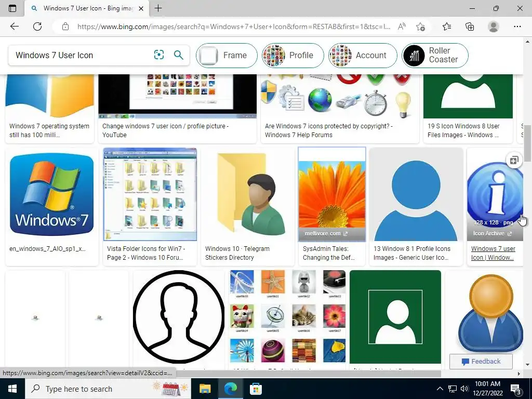The image size is (532, 399).
Task: Click the horizontal scrollbar at bottom
Action: (308, 374)
